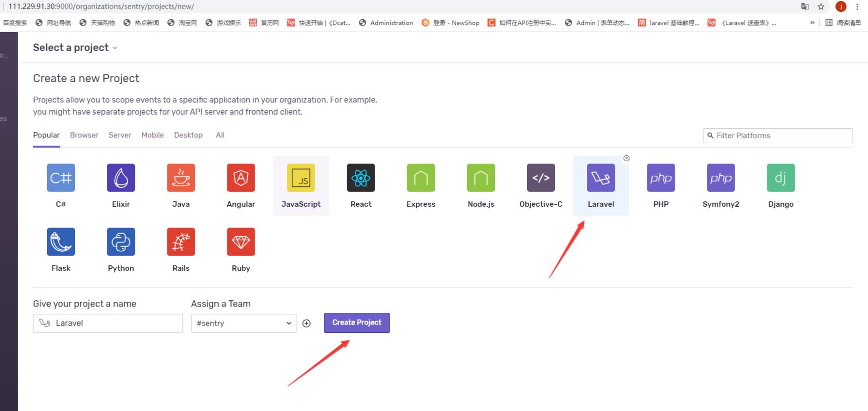The image size is (868, 411).
Task: Open the 天猫购物 bookmark
Action: 97,23
